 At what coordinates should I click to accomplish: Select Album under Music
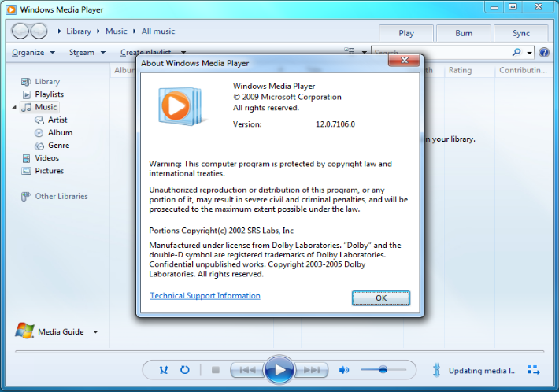click(61, 132)
